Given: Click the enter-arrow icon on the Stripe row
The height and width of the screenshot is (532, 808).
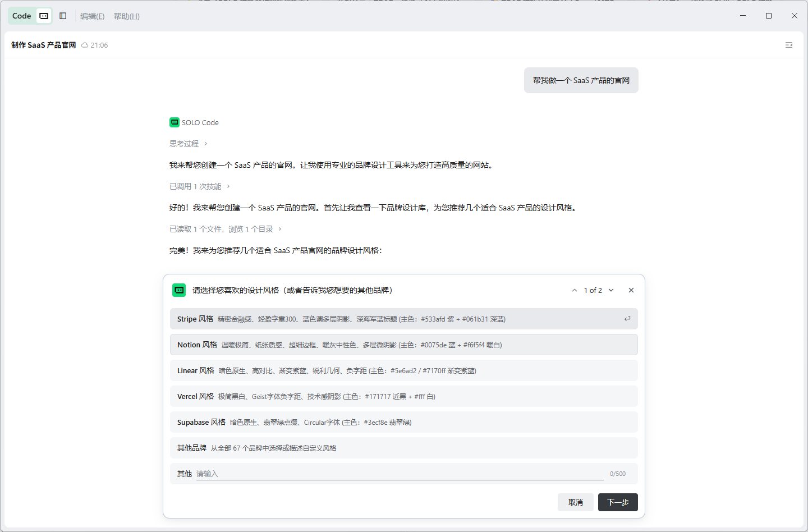Looking at the screenshot, I should [x=627, y=319].
